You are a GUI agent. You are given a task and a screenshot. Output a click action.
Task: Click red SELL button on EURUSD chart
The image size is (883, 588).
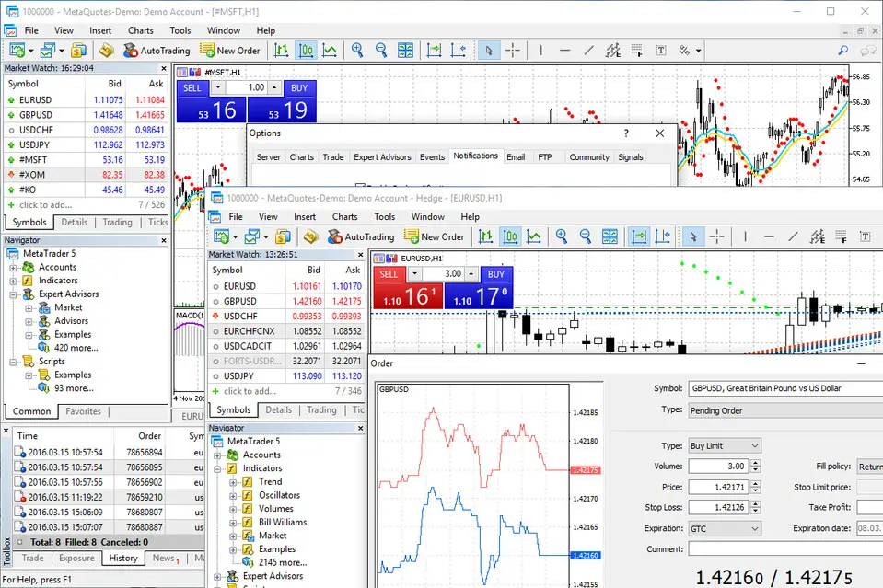pos(389,274)
